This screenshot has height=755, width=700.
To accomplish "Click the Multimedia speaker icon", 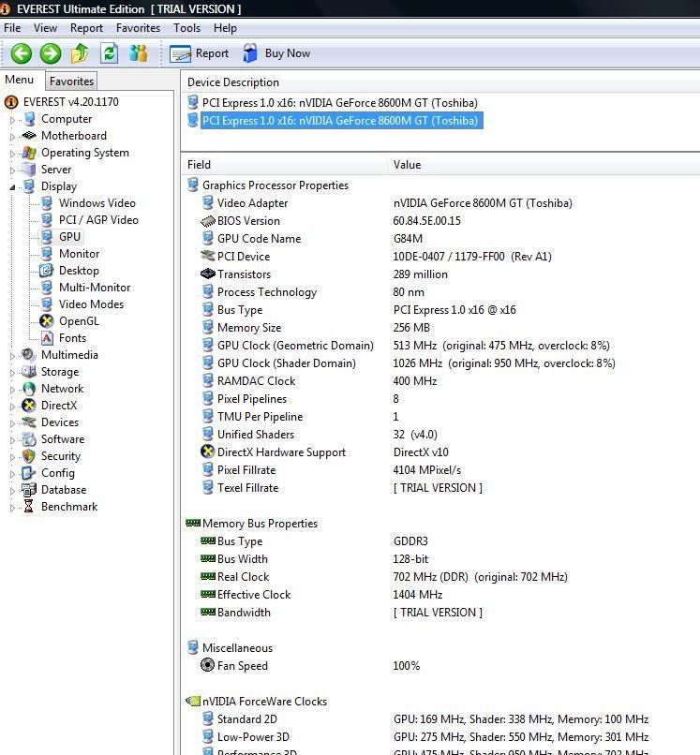I will point(29,355).
